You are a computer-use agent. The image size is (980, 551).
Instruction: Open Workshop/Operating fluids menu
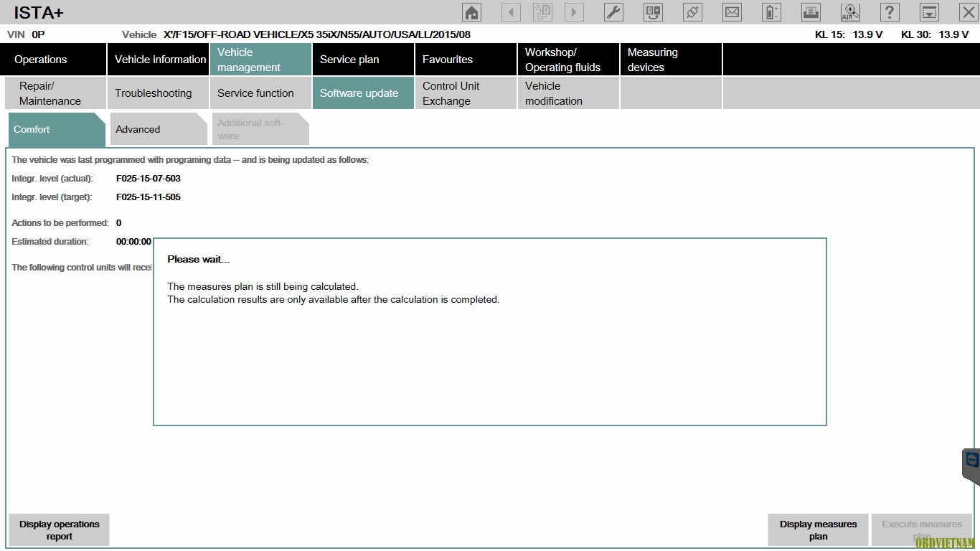pyautogui.click(x=569, y=60)
